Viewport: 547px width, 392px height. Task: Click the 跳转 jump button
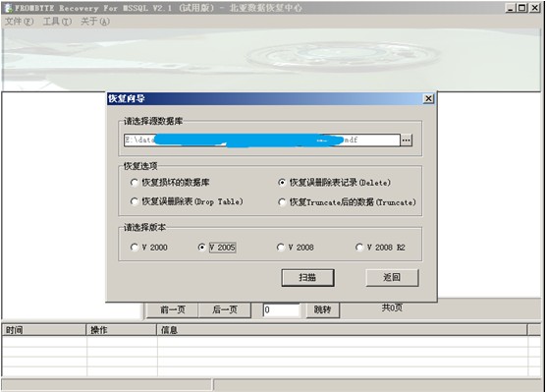322,309
